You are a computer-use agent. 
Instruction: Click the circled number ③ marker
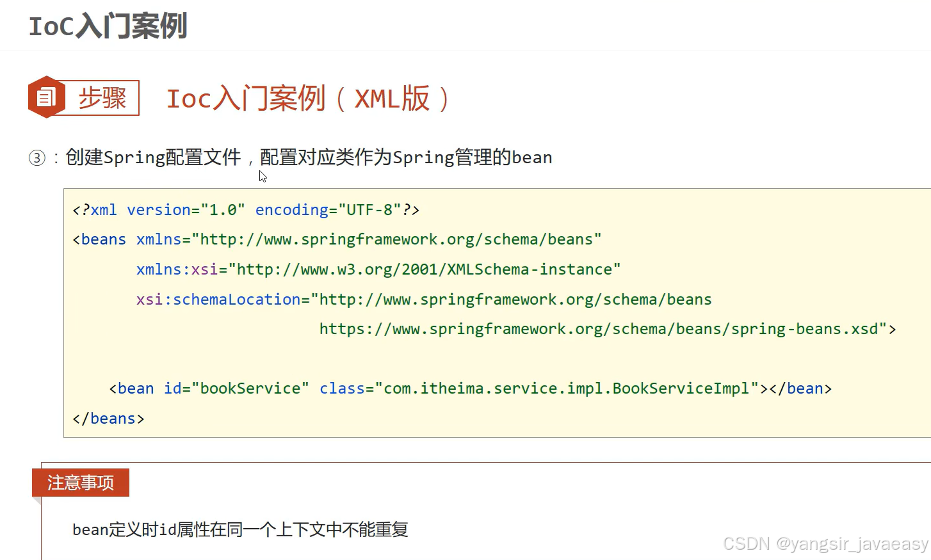(x=37, y=157)
